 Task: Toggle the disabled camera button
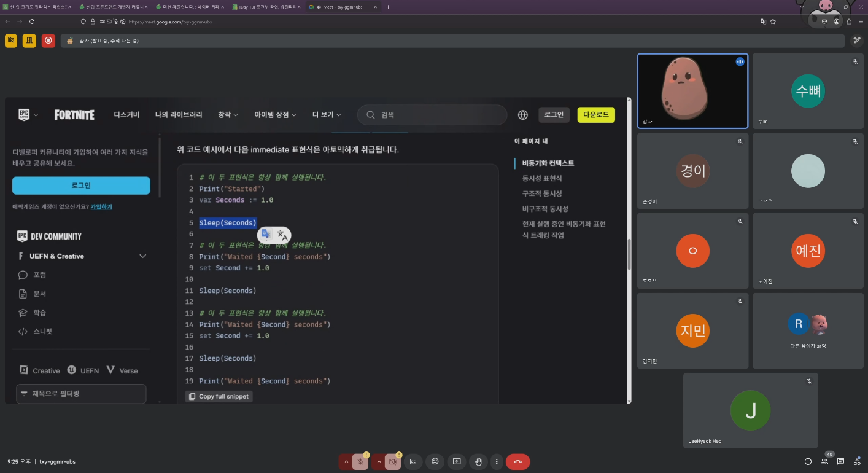click(x=393, y=461)
